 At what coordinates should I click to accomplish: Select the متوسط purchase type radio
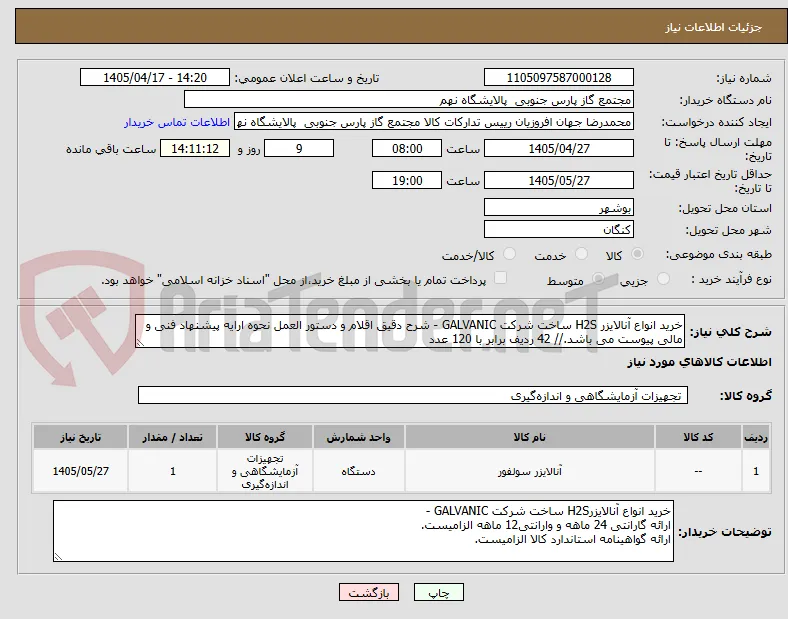598,279
